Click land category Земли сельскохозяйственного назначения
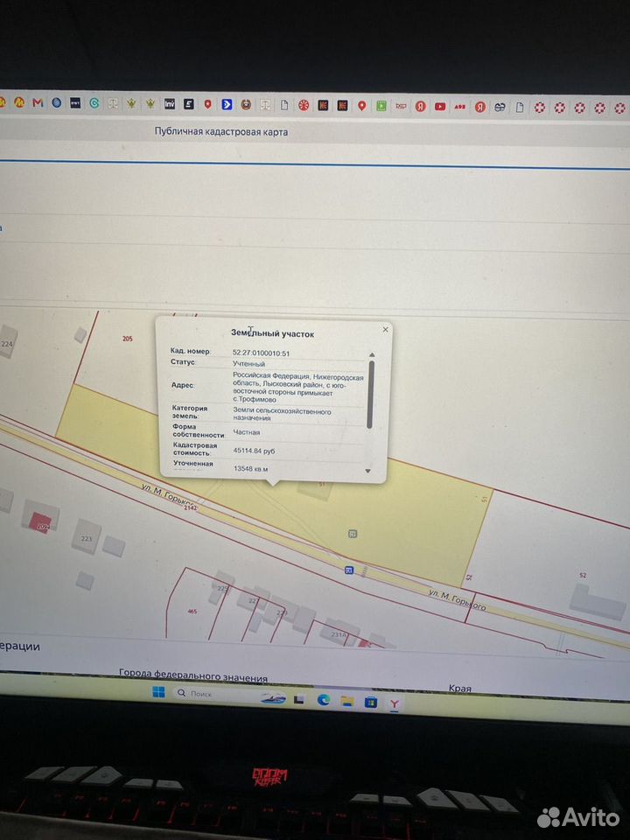This screenshot has width=630, height=840. [x=282, y=414]
